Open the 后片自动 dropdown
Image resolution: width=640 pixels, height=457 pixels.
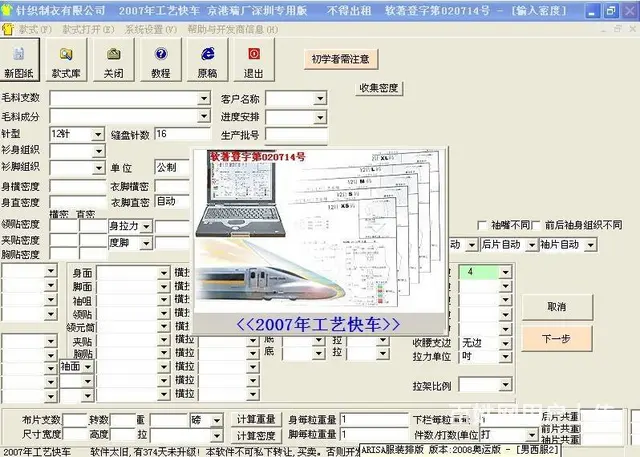(529, 244)
